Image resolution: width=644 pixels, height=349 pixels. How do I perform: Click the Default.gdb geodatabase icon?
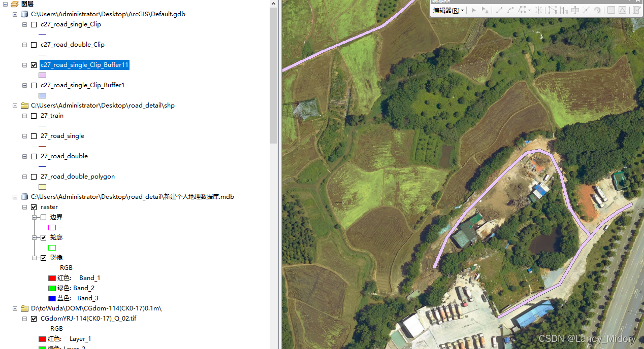[x=24, y=14]
